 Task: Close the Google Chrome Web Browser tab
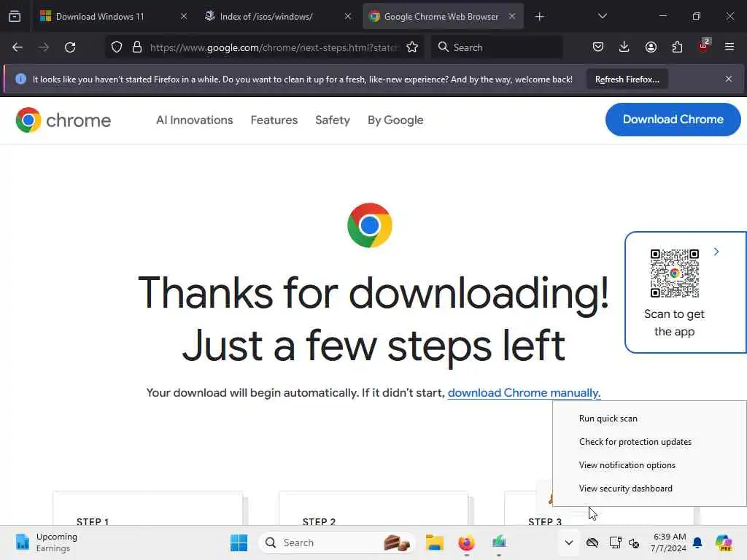(511, 16)
